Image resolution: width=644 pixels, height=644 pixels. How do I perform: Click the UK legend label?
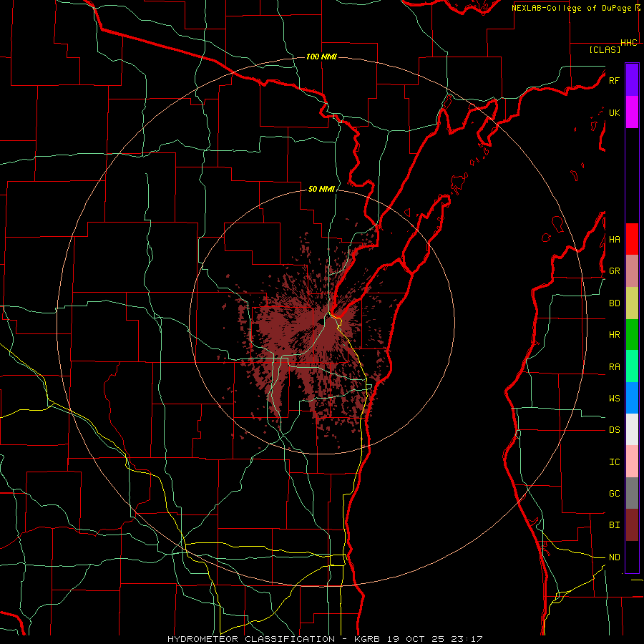click(614, 112)
